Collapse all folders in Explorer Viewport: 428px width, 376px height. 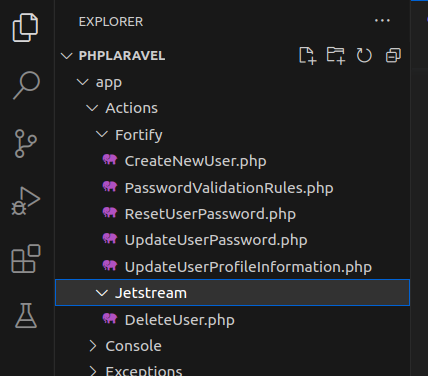[x=393, y=55]
